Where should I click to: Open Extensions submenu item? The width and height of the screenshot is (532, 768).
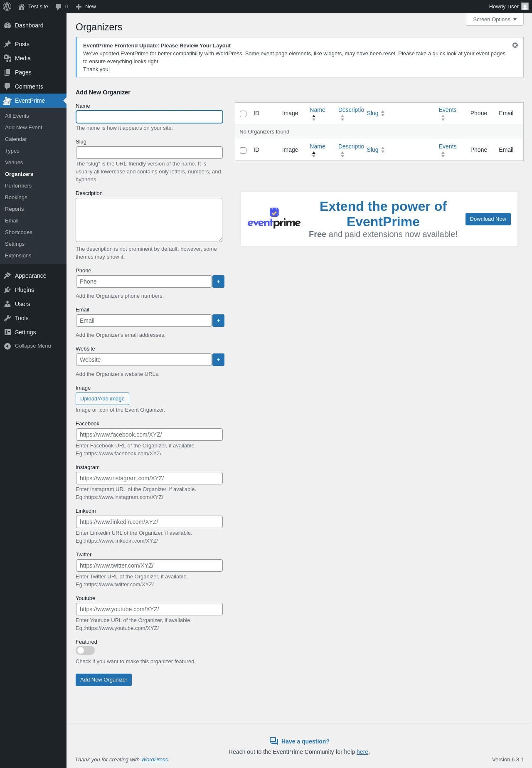[33, 256]
